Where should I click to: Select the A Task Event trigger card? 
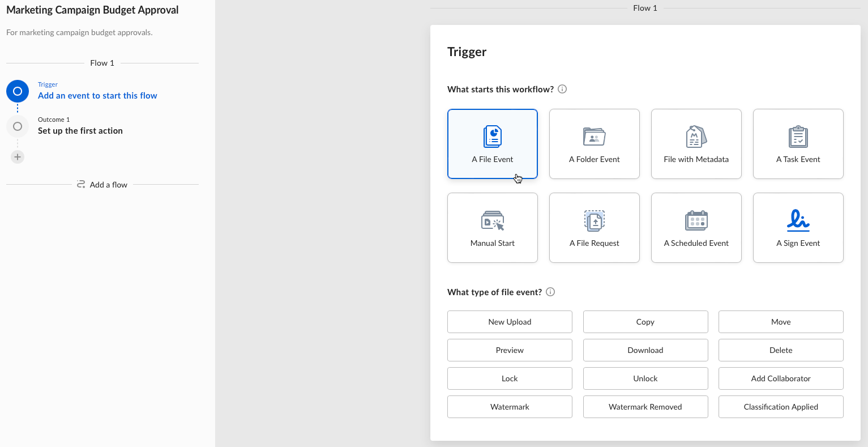pyautogui.click(x=798, y=144)
